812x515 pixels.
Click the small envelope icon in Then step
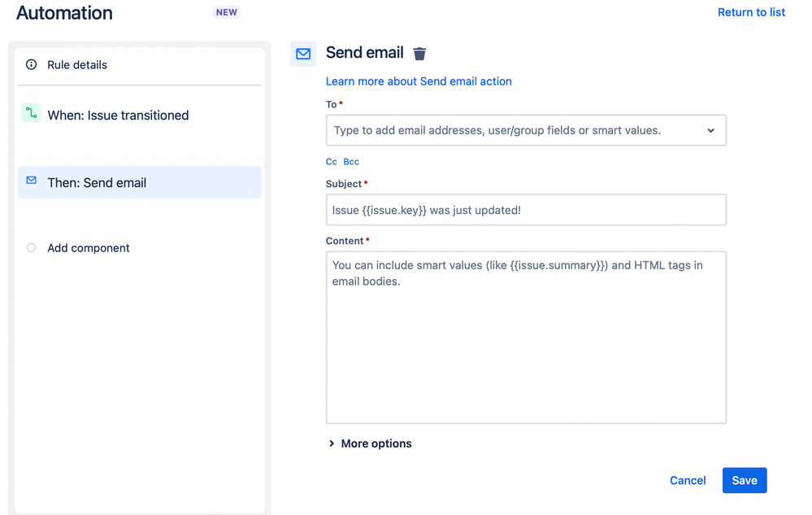pos(32,181)
